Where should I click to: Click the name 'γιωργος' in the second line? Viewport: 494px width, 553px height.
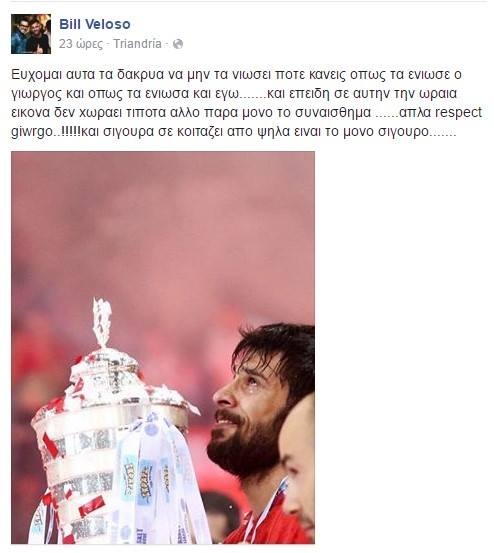click(36, 94)
